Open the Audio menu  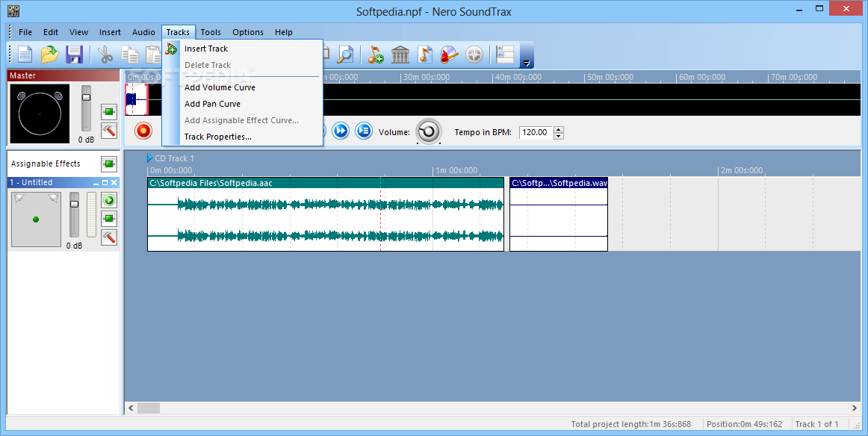(143, 32)
